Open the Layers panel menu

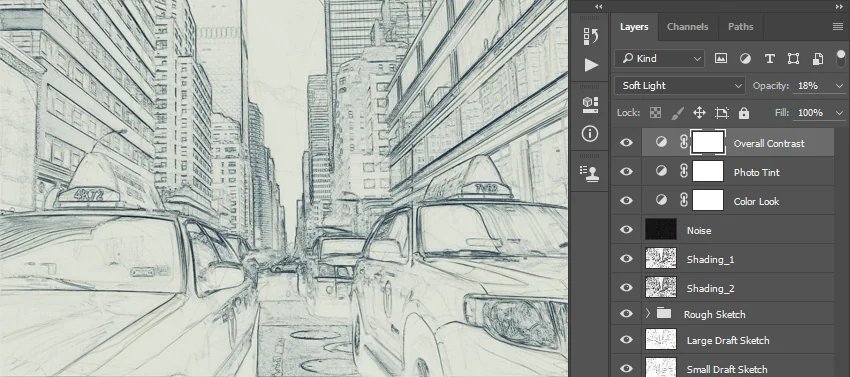click(x=838, y=27)
